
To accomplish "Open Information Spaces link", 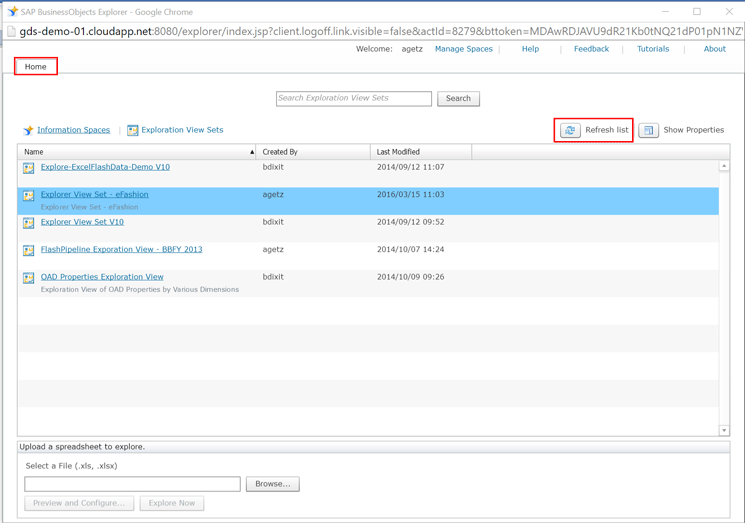I will tap(73, 130).
